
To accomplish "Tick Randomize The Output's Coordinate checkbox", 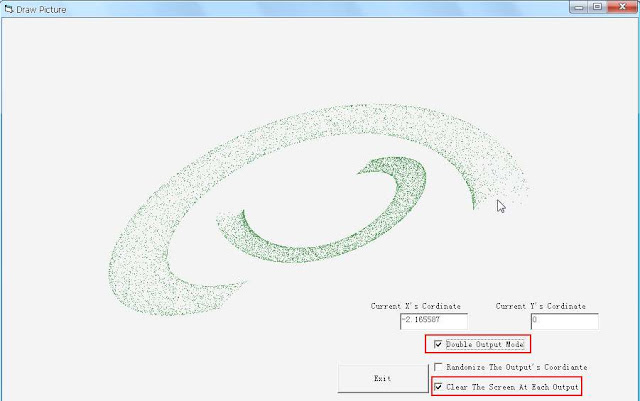I will tap(438, 367).
